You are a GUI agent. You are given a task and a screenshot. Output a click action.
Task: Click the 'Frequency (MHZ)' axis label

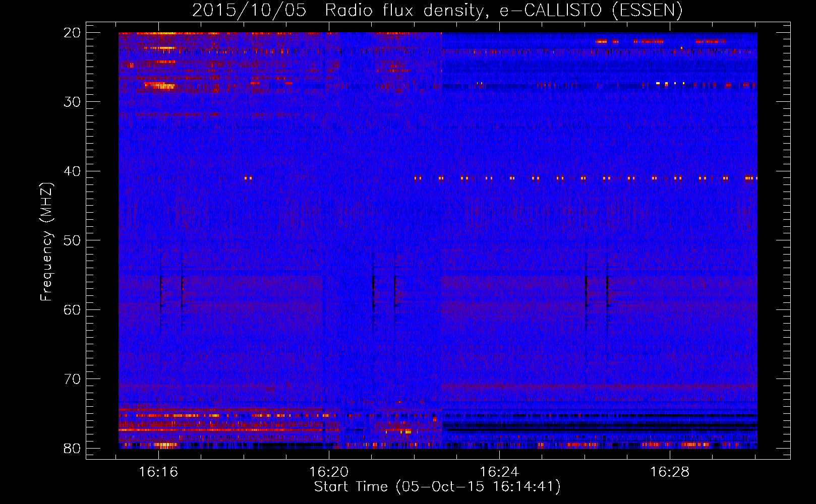[x=46, y=241]
